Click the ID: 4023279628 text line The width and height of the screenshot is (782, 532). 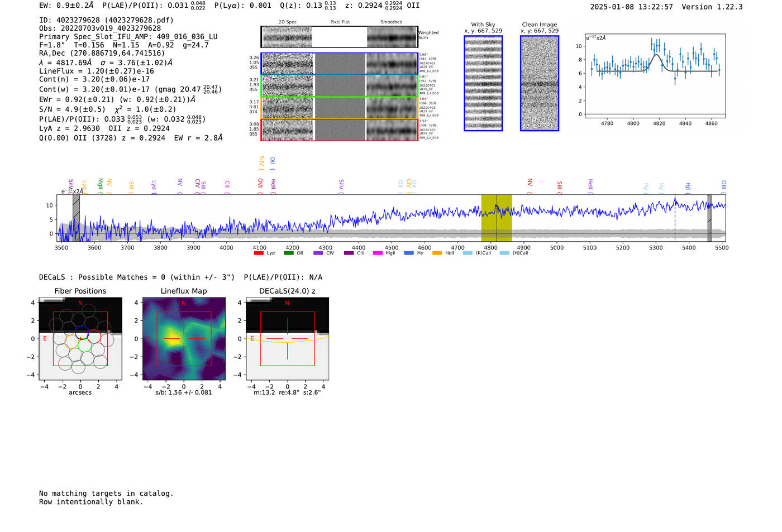(x=106, y=20)
